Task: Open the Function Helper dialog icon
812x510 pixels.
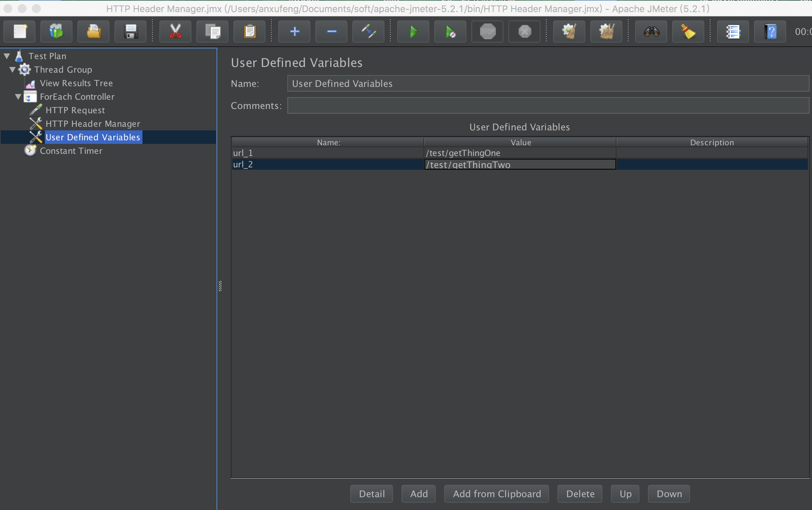Action: 733,32
